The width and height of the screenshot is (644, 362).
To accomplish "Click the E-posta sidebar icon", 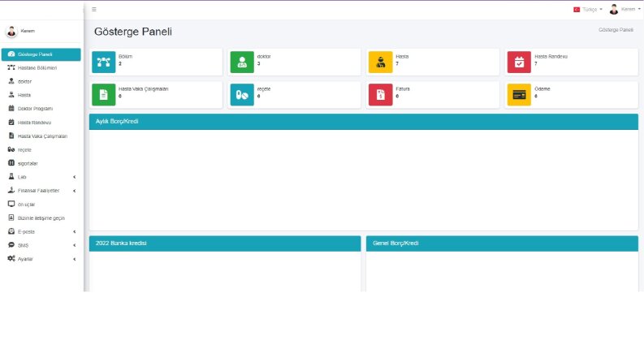I will (x=11, y=231).
